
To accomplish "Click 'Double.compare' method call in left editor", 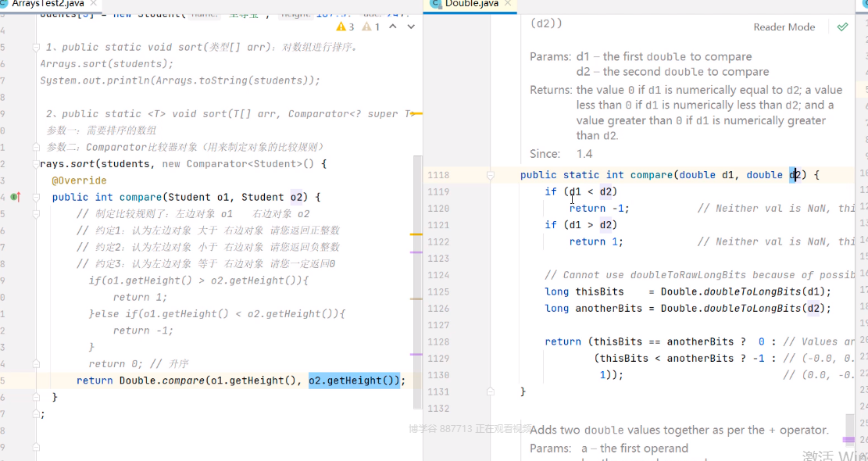I will click(x=162, y=381).
